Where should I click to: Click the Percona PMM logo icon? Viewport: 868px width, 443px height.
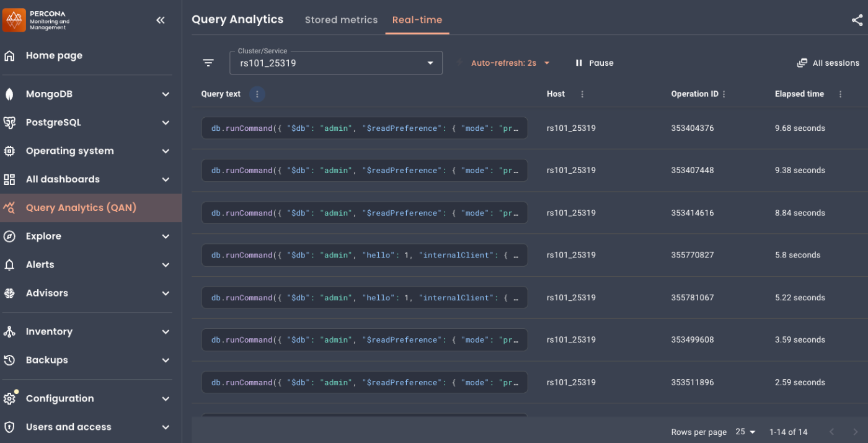14,20
